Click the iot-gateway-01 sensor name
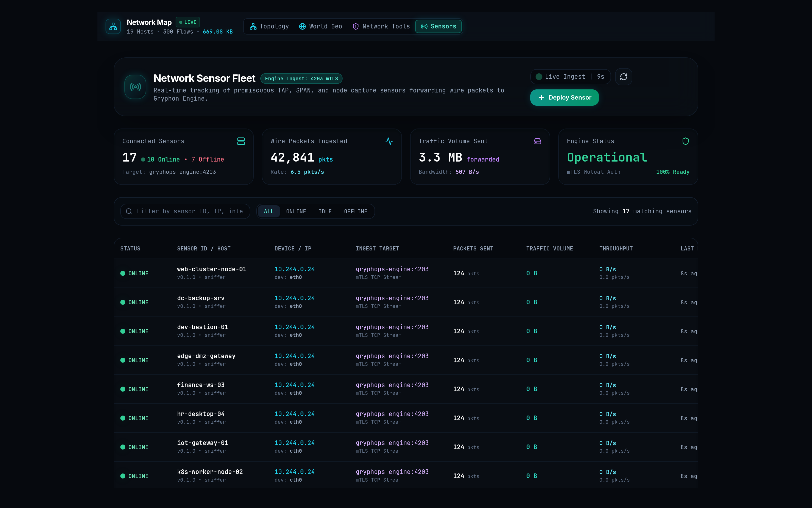Viewport: 812px width, 508px height. coord(203,443)
